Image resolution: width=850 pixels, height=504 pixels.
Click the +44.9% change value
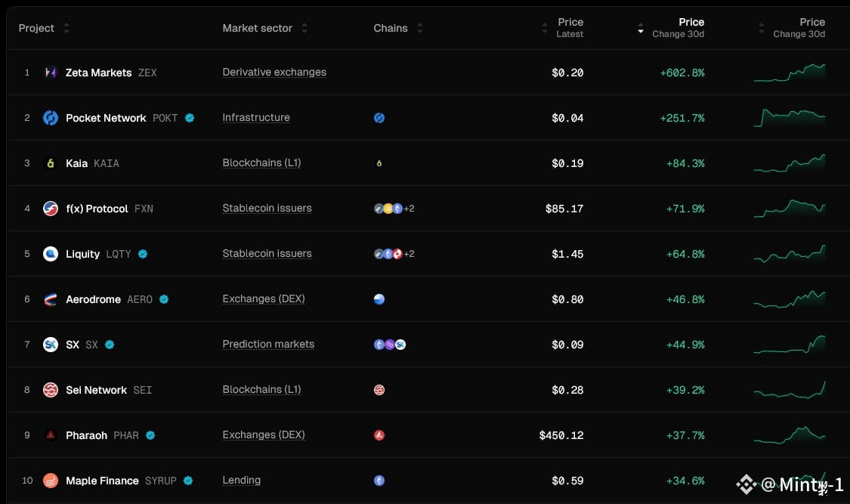(685, 345)
